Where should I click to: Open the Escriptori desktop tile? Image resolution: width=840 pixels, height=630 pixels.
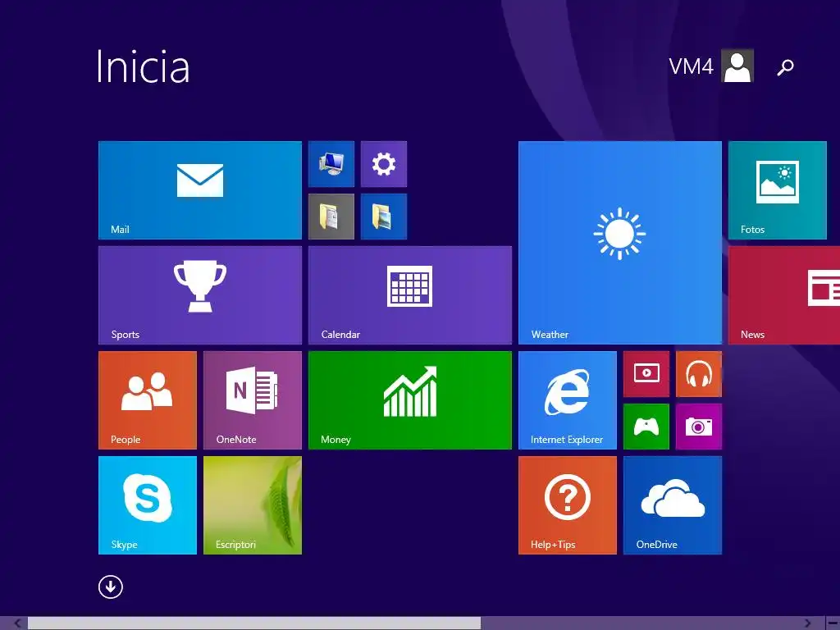(253, 505)
